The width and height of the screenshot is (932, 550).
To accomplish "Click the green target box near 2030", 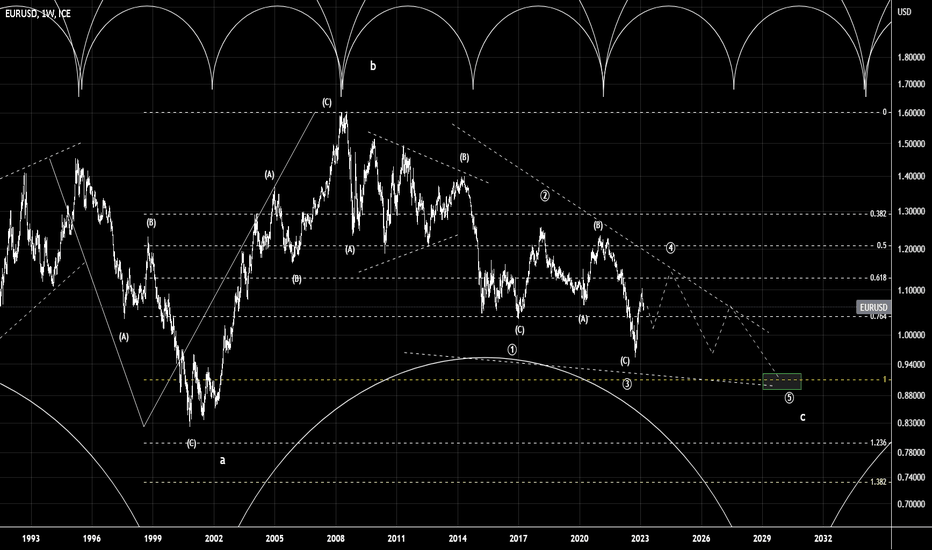I will (x=782, y=381).
